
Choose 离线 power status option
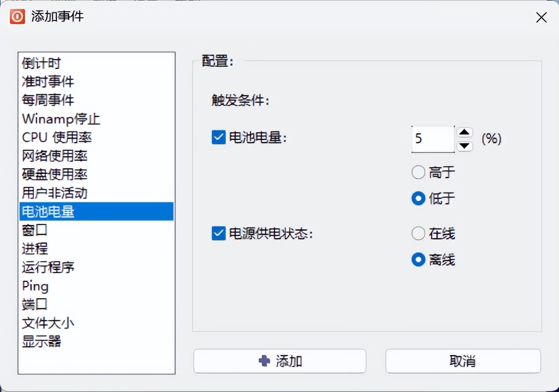pos(418,260)
